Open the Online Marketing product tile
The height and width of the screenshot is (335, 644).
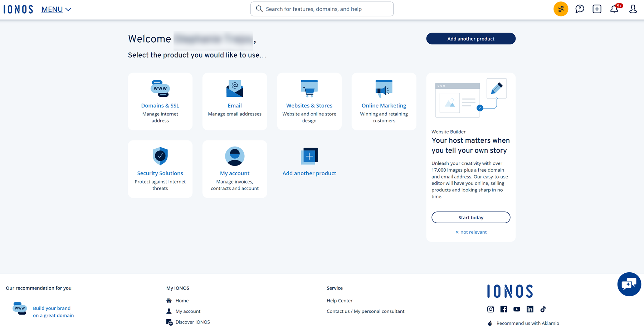(384, 101)
